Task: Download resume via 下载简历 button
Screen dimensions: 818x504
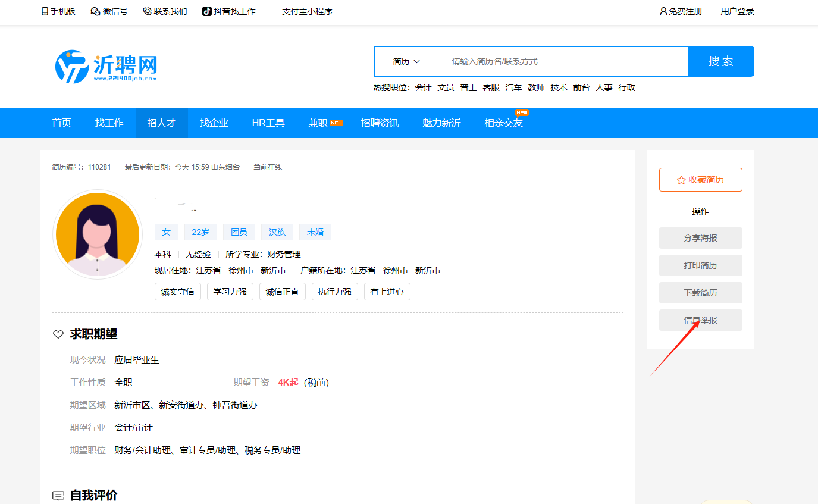Action: 700,293
